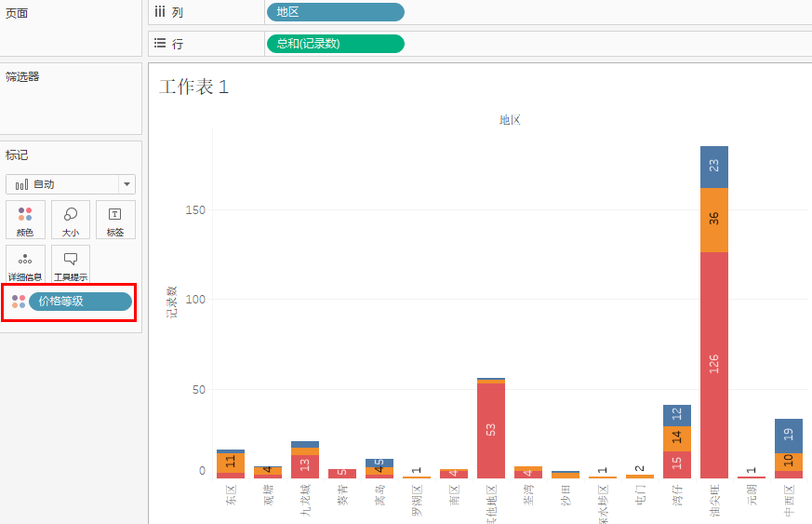Click the 工作表 1 sheet title
Screen dimensions: 812x524
(194, 87)
